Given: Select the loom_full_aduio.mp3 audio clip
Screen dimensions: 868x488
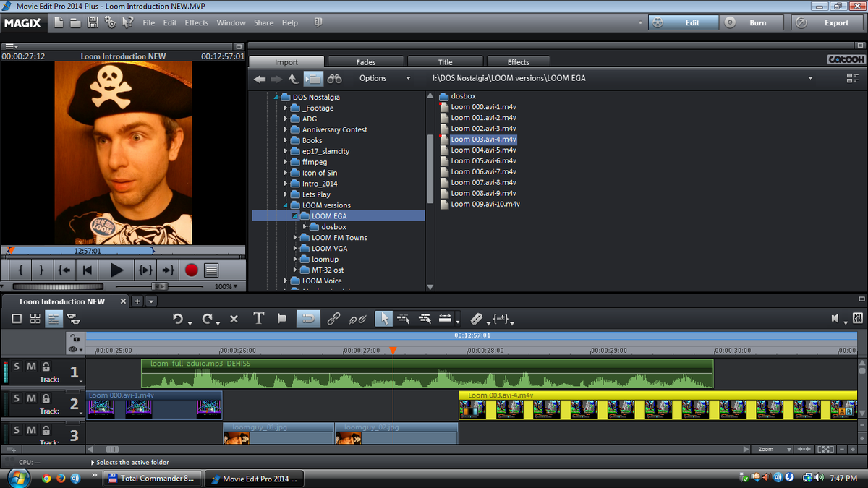Looking at the screenshot, I should 427,373.
